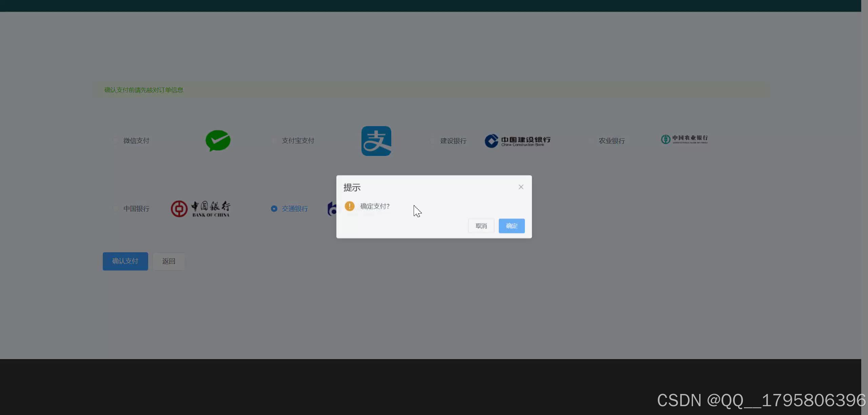
Task: Click the 返回 button
Action: point(169,261)
